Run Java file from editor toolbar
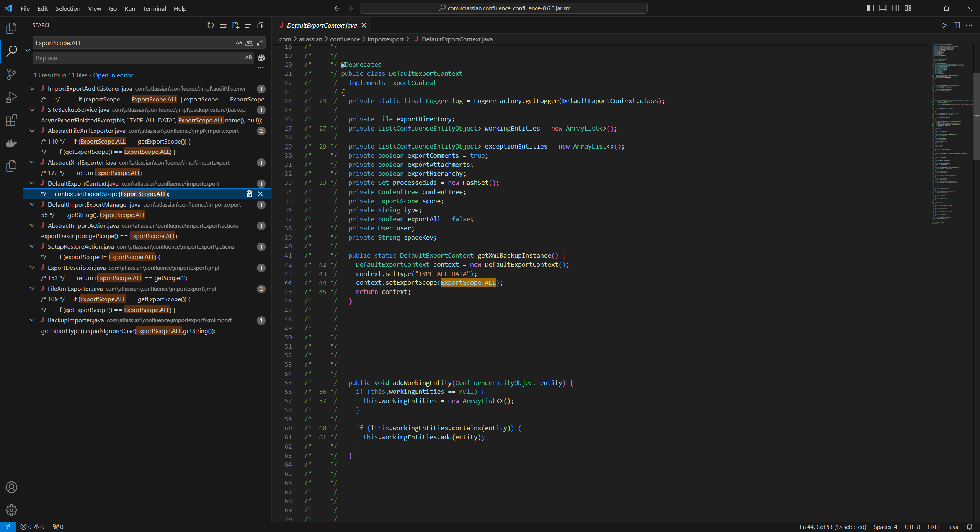 [944, 25]
